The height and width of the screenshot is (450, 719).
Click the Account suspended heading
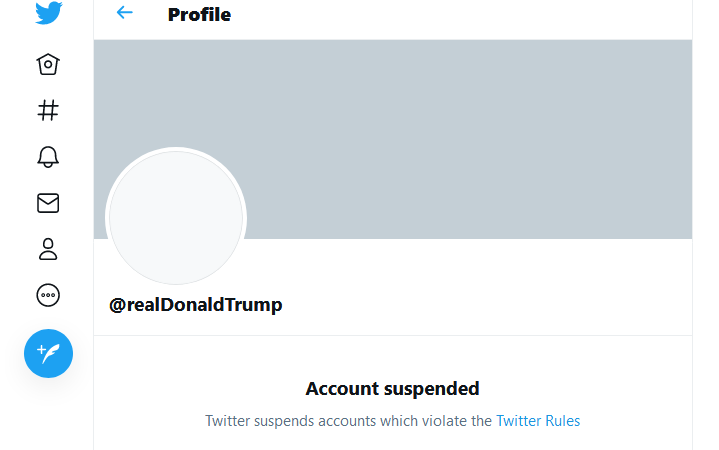[x=392, y=388]
